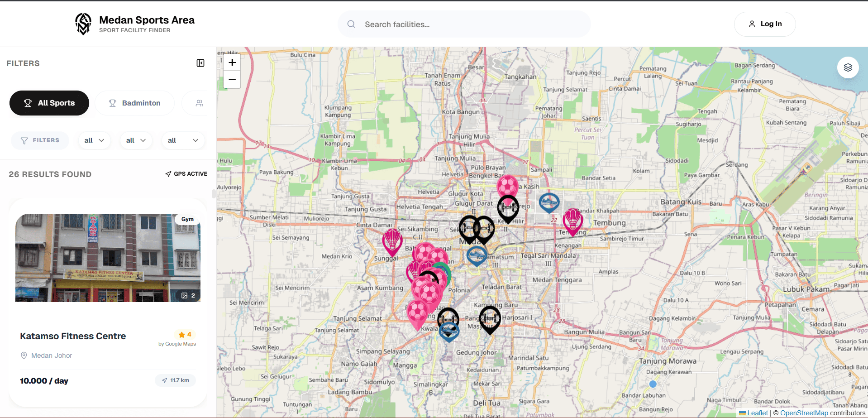Image resolution: width=868 pixels, height=418 pixels.
Task: Click the 'by Google Maps' text
Action: coord(177,344)
